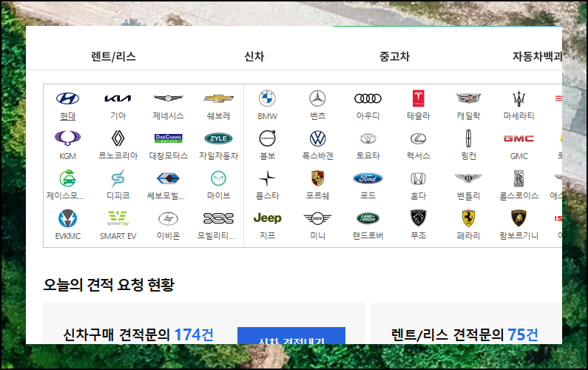Select the Tesla (테슬라) red logo
Viewport: 588px width, 370px height.
(418, 98)
